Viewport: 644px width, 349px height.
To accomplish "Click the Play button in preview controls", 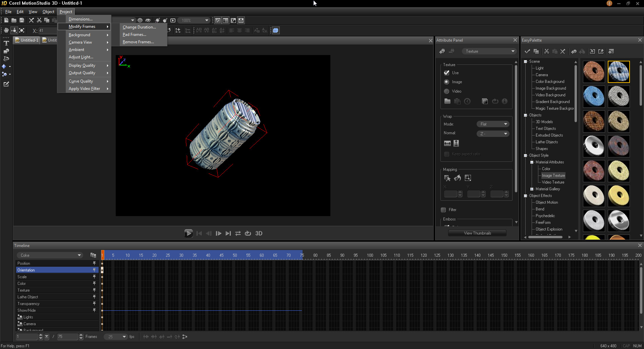I will coord(189,233).
